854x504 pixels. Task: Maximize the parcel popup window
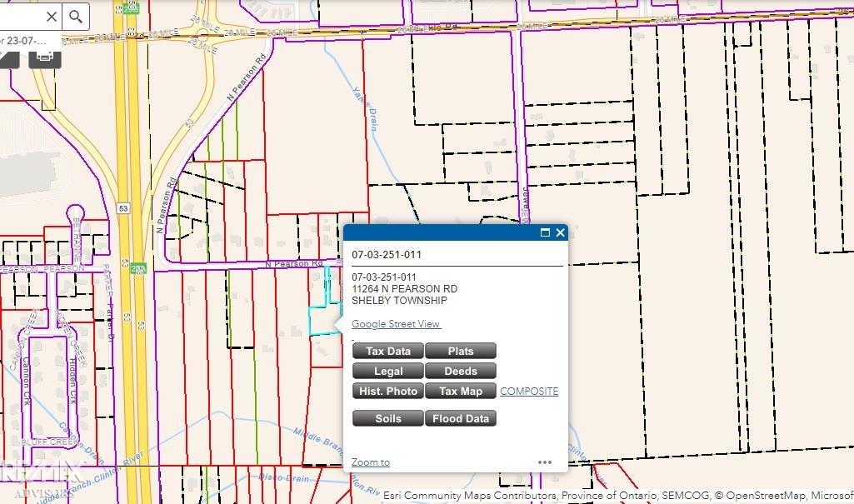point(545,232)
